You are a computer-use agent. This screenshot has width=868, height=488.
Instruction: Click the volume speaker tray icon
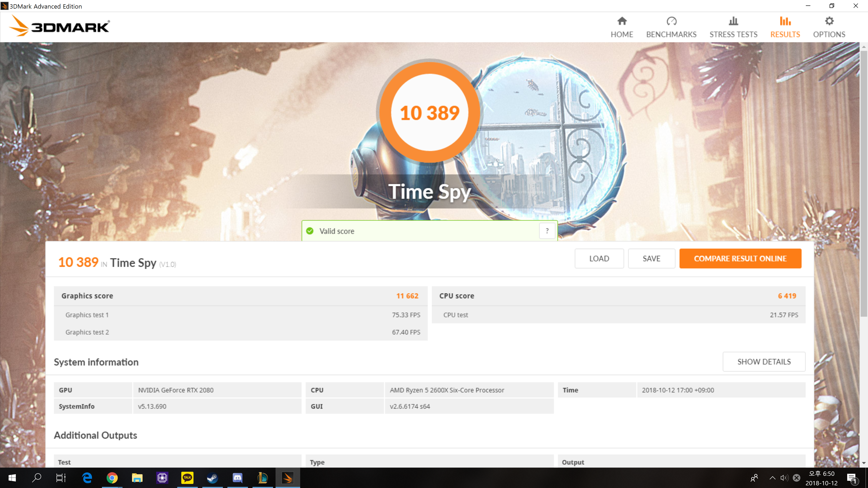pyautogui.click(x=784, y=478)
